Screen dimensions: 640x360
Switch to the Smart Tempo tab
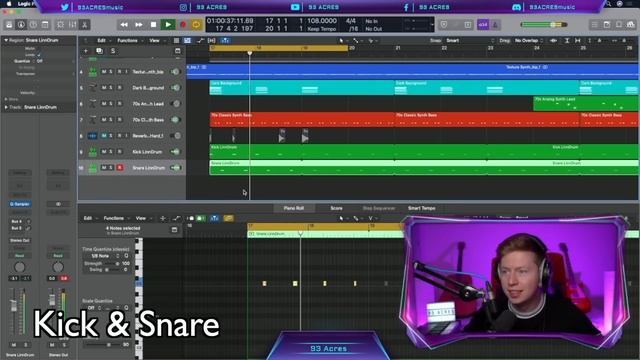(x=422, y=208)
